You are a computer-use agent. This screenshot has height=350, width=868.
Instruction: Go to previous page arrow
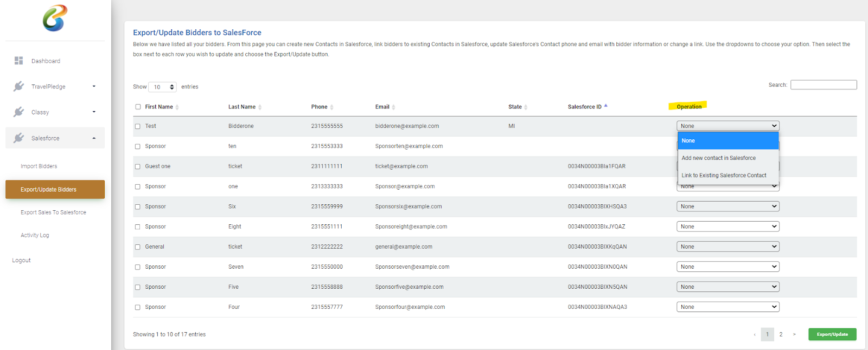pos(755,335)
